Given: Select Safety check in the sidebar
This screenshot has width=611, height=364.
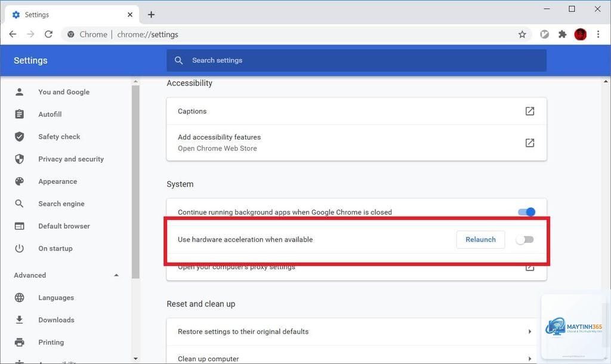Looking at the screenshot, I should pyautogui.click(x=59, y=137).
